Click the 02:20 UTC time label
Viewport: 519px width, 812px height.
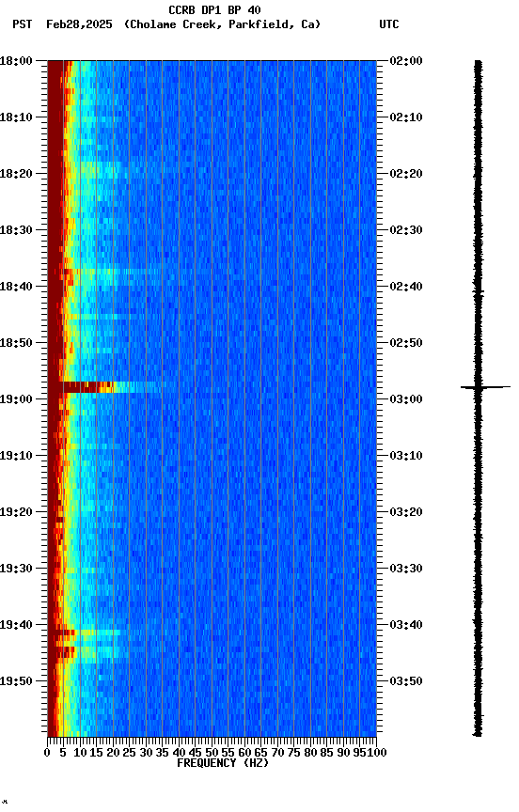pos(406,174)
